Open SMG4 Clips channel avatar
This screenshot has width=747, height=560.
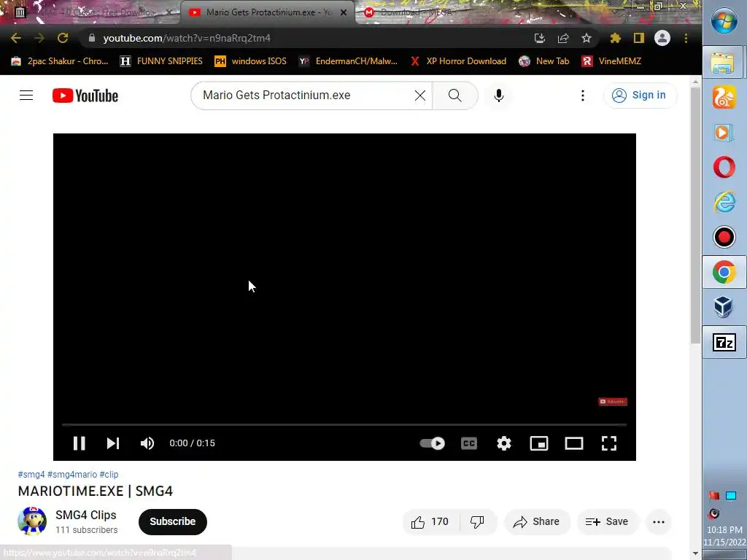(32, 521)
